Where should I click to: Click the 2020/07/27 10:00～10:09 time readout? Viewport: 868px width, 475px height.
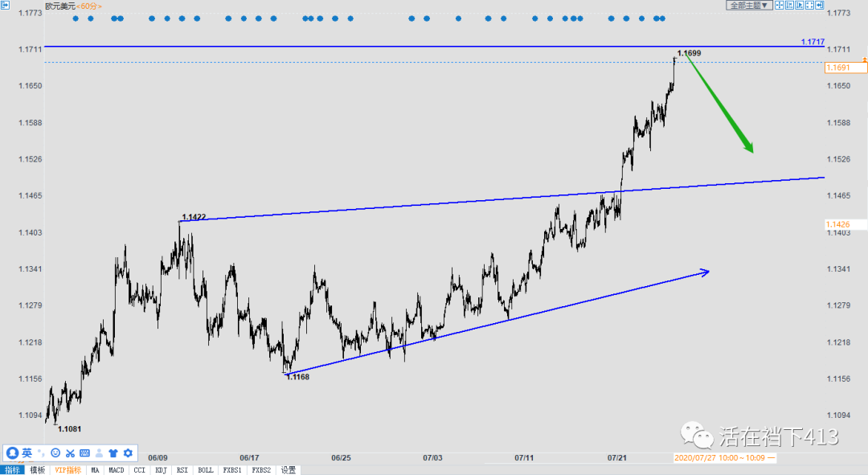[724, 458]
